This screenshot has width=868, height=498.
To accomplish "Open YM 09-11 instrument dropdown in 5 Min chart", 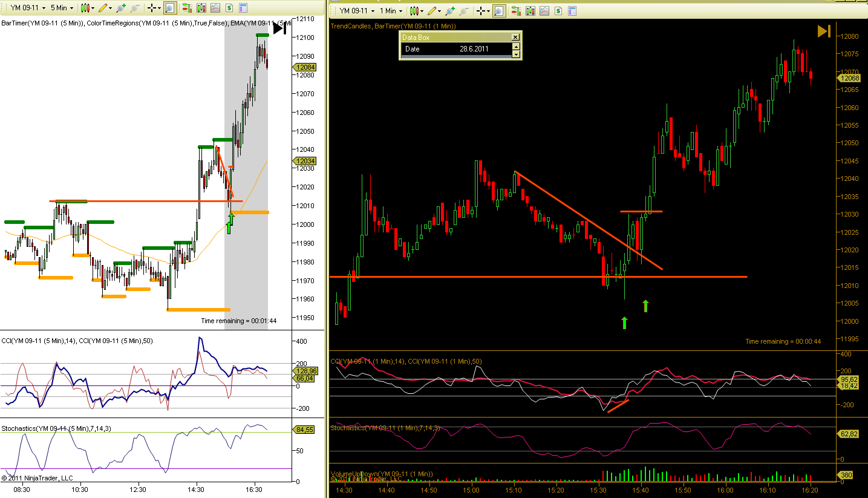I will 28,8.
